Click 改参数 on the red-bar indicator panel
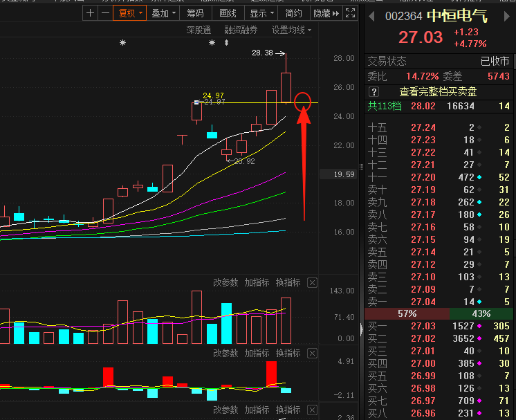 pos(225,353)
